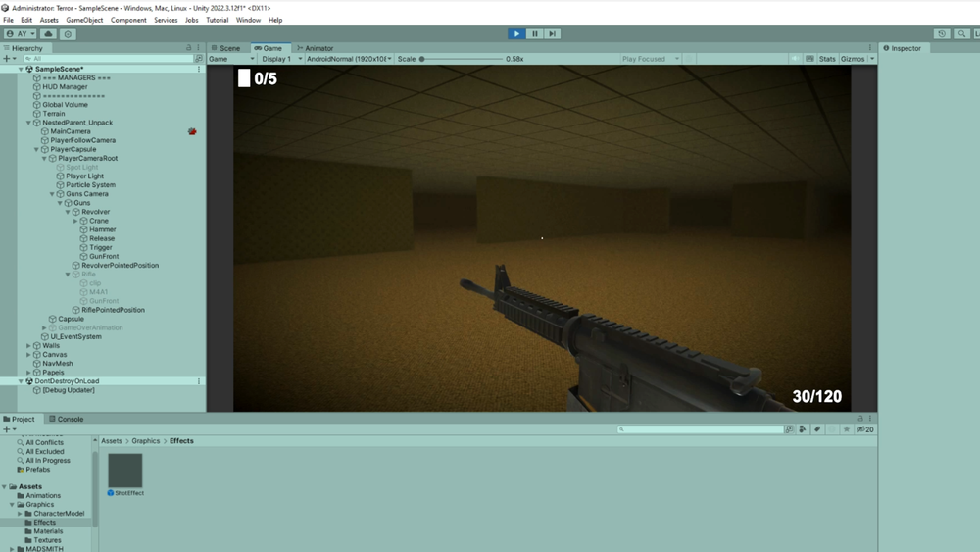
Task: Click the Pause button in the toolbar
Action: (534, 33)
